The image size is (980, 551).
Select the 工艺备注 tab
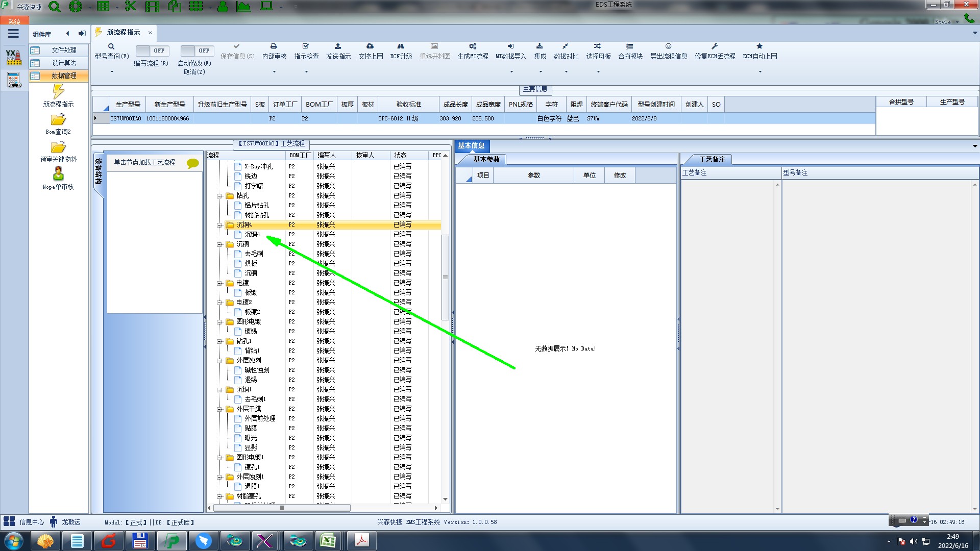tap(712, 160)
